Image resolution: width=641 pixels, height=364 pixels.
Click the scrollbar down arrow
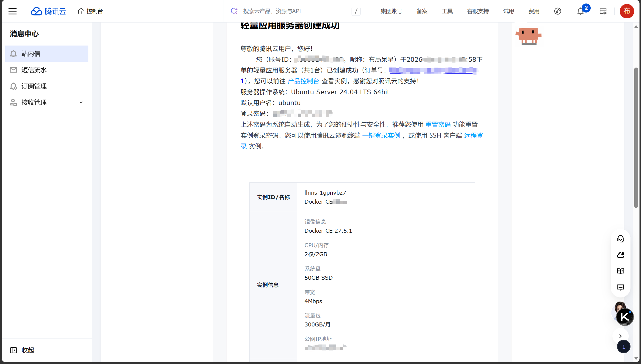636,358
